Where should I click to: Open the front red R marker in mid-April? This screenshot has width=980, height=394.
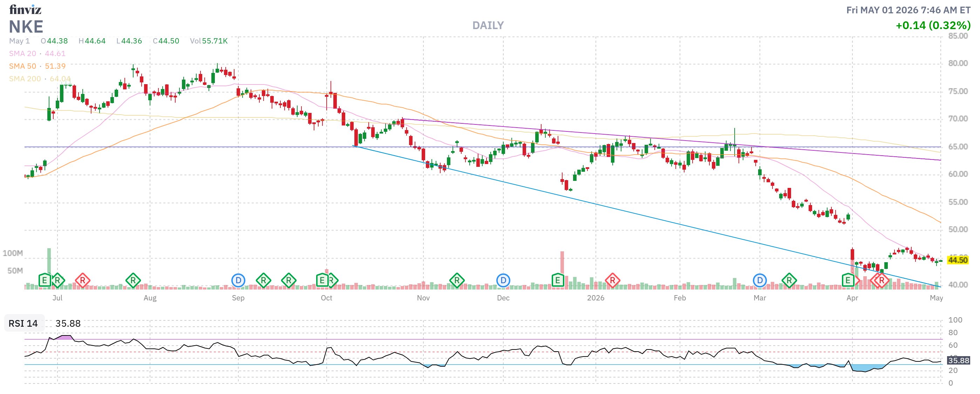pyautogui.click(x=882, y=281)
